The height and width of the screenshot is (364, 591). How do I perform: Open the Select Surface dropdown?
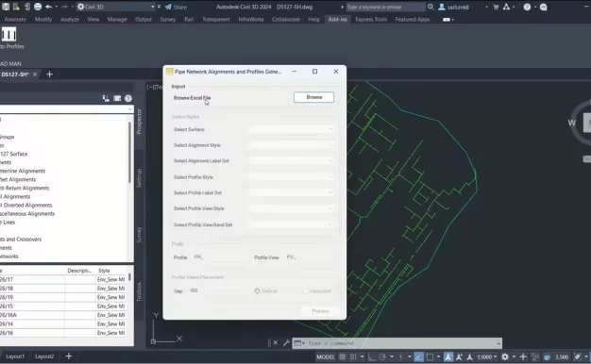click(291, 129)
